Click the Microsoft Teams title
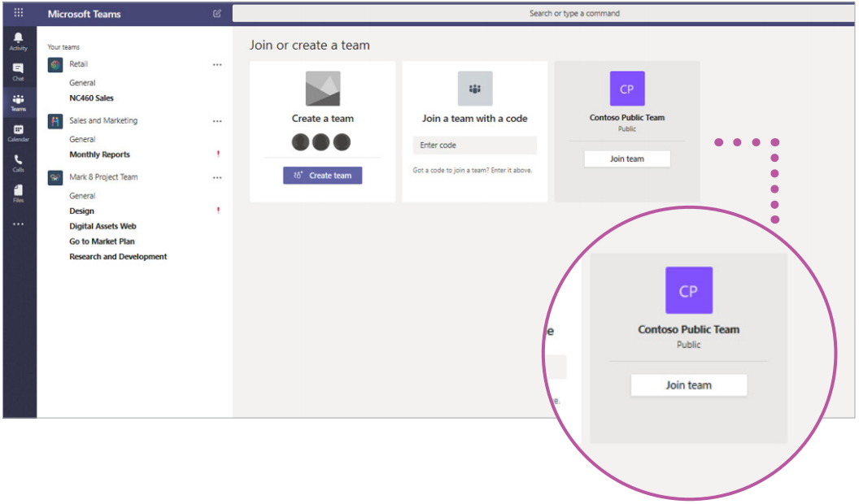The height and width of the screenshot is (504, 859). coord(85,15)
